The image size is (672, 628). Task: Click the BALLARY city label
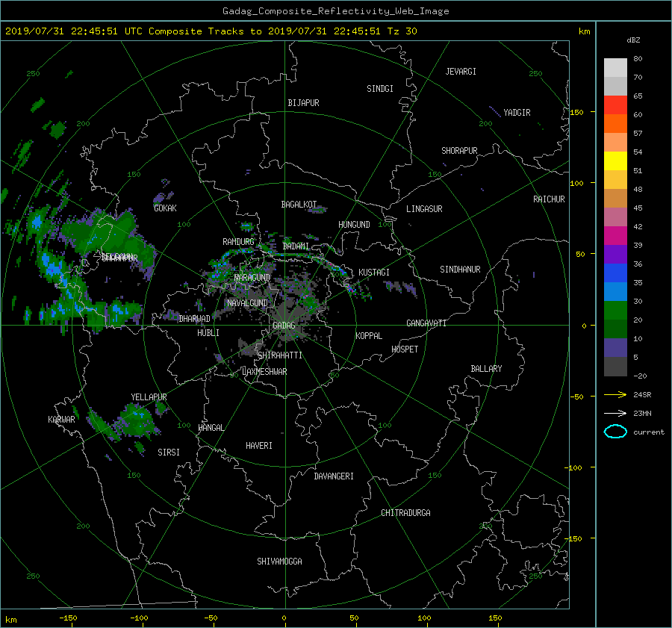[x=486, y=369]
